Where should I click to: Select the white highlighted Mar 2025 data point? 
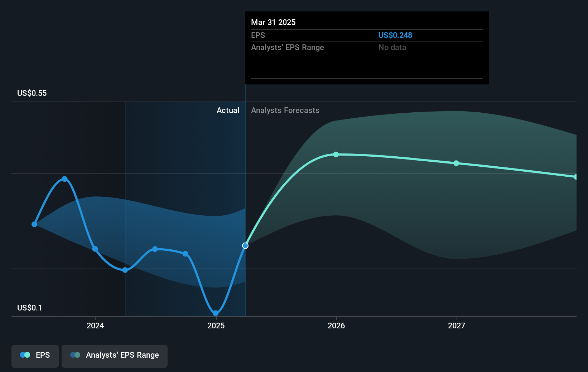245,245
